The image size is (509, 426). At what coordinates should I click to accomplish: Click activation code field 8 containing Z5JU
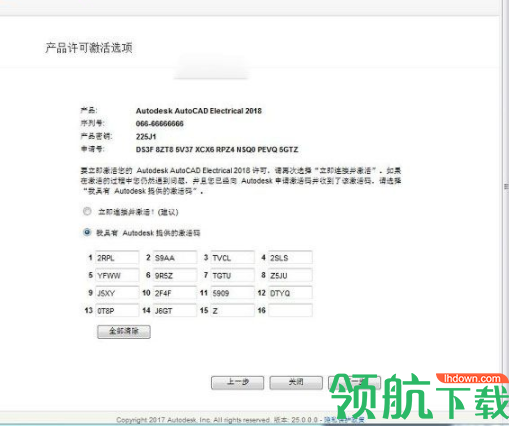tap(290, 275)
